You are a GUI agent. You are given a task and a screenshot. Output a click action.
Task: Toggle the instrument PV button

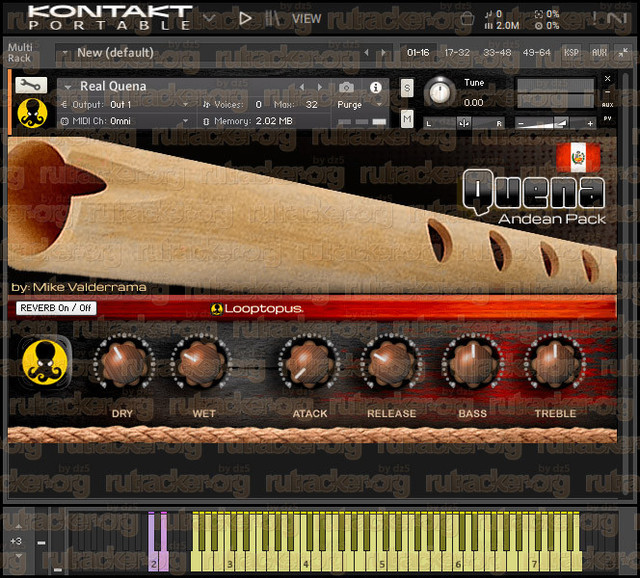[607, 118]
